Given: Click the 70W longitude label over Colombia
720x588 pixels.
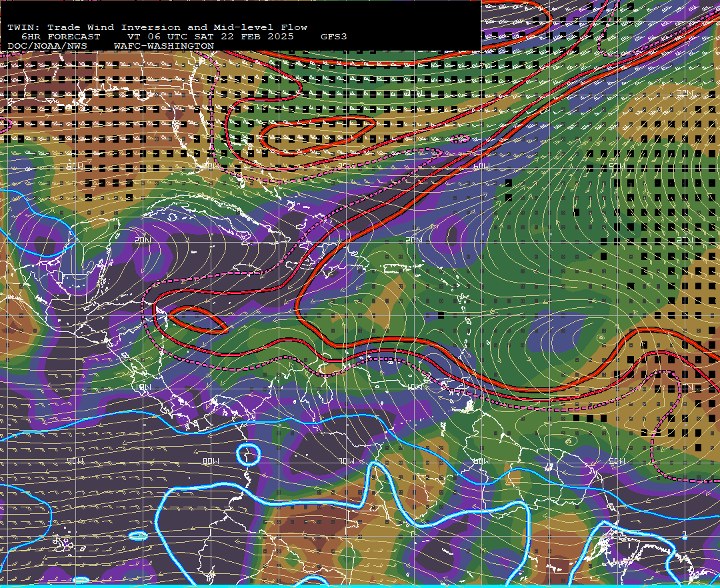Looking at the screenshot, I should [346, 461].
